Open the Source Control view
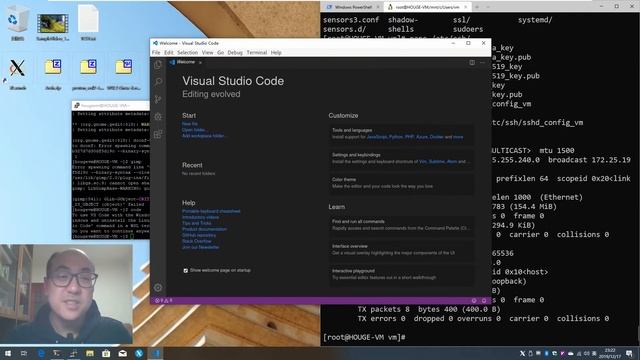 tap(158, 99)
